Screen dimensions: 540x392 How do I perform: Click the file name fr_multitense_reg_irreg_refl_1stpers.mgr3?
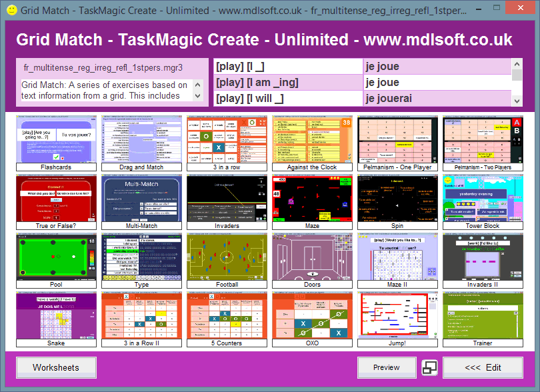[103, 67]
